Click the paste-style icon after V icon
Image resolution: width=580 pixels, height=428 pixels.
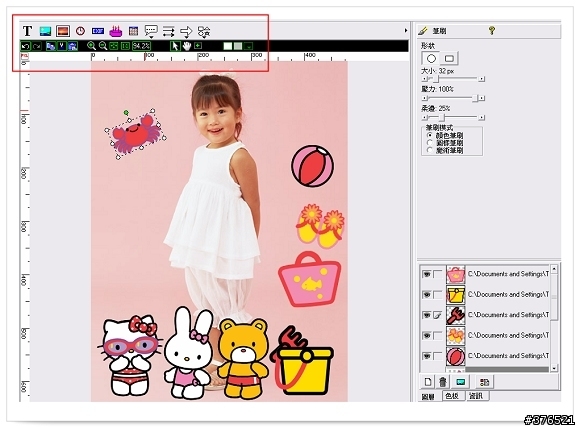coord(73,46)
